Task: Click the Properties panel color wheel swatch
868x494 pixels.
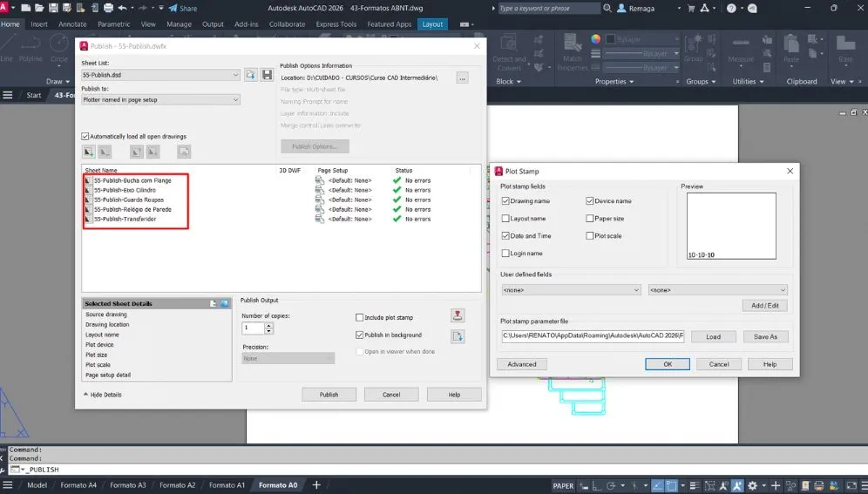Action: [x=596, y=39]
